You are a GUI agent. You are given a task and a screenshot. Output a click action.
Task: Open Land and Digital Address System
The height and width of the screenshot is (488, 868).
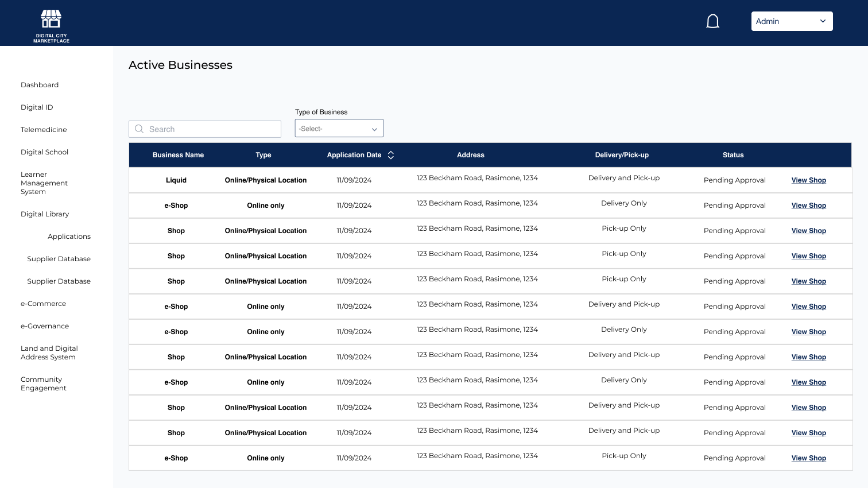coord(49,353)
